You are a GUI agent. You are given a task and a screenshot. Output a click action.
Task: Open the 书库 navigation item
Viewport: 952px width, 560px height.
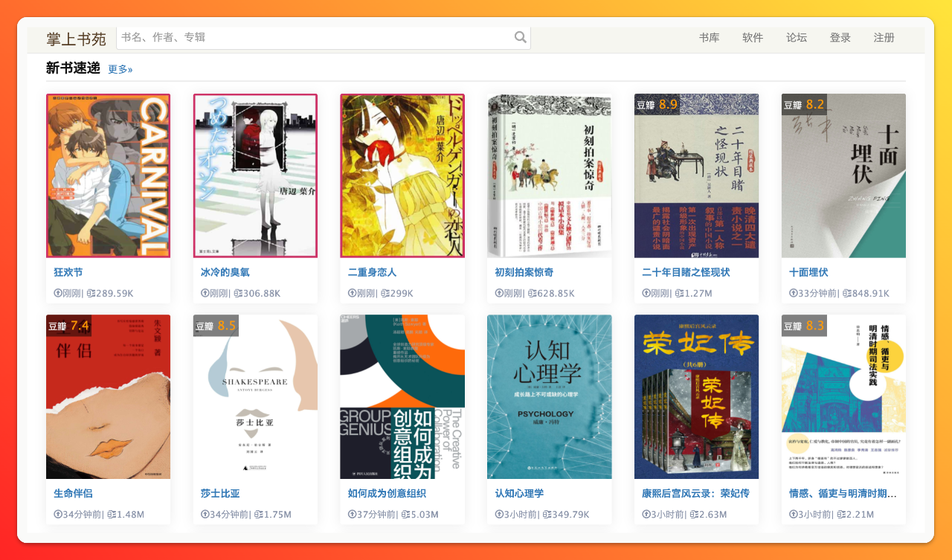[709, 38]
